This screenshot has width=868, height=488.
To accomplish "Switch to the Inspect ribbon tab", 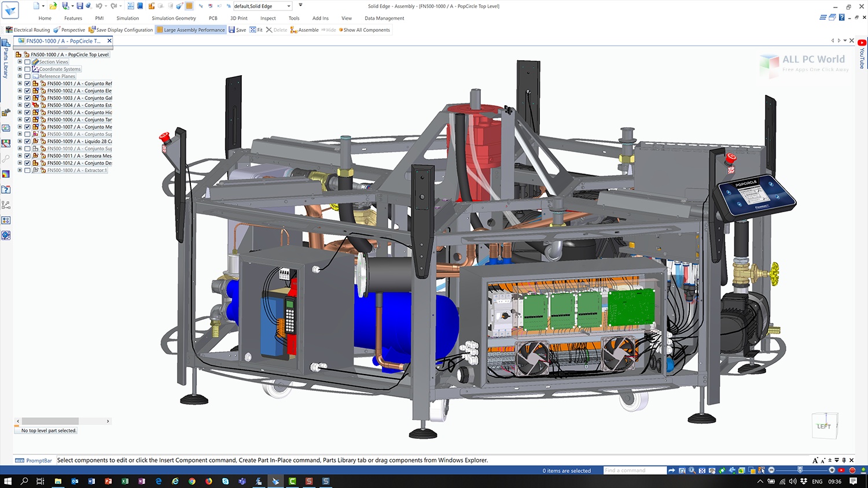I will (268, 19).
